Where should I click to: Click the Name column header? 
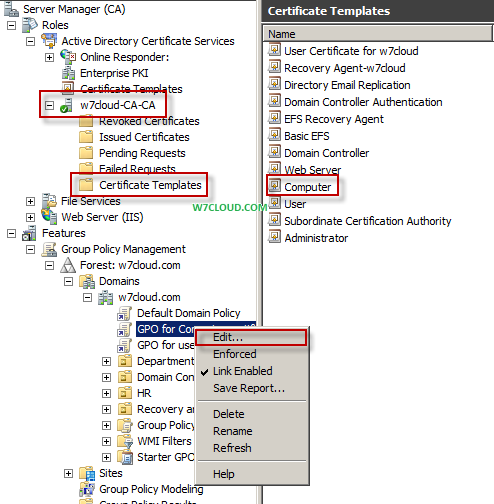coord(378,34)
